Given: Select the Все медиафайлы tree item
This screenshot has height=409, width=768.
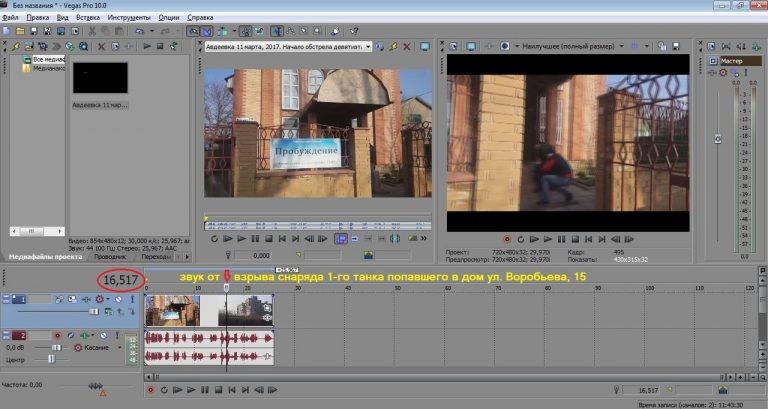Looking at the screenshot, I should 46,60.
